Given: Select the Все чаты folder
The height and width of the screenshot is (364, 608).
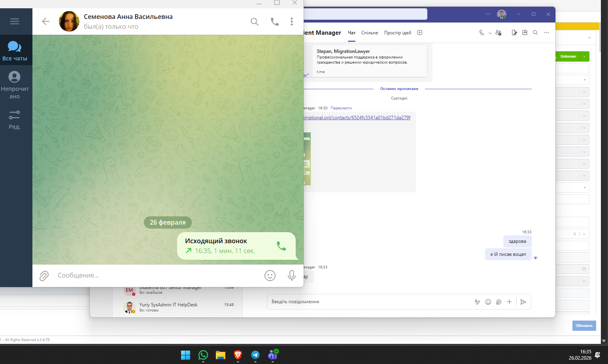Looking at the screenshot, I should tap(15, 51).
